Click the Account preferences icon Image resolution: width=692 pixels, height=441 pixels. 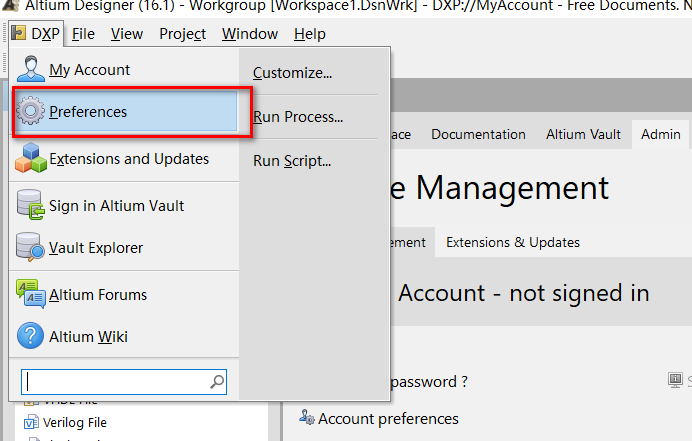point(306,417)
